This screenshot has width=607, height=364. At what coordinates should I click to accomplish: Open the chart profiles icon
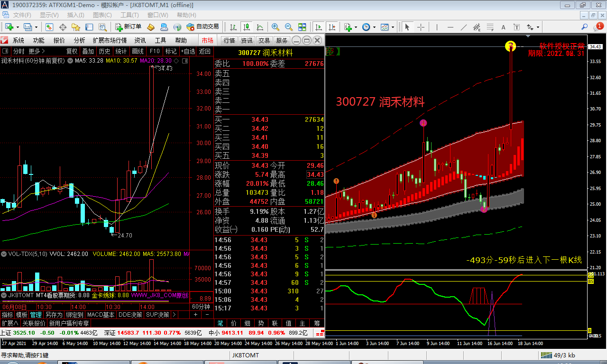[28, 27]
